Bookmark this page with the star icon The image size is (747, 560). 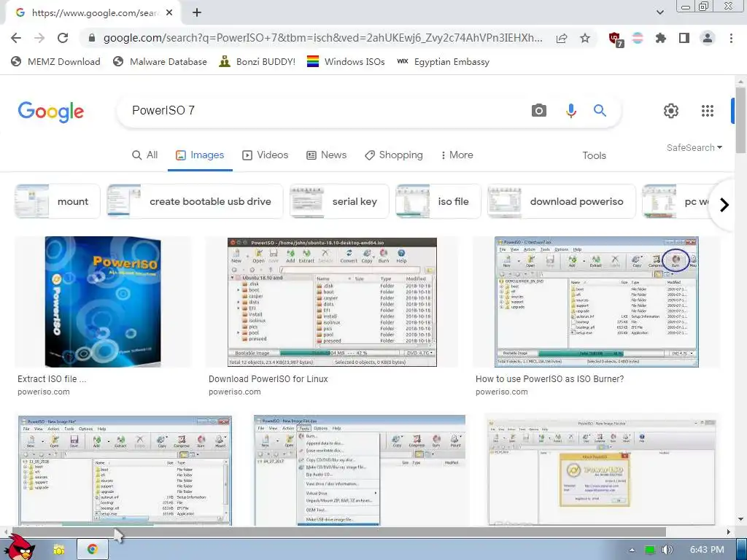coord(585,38)
